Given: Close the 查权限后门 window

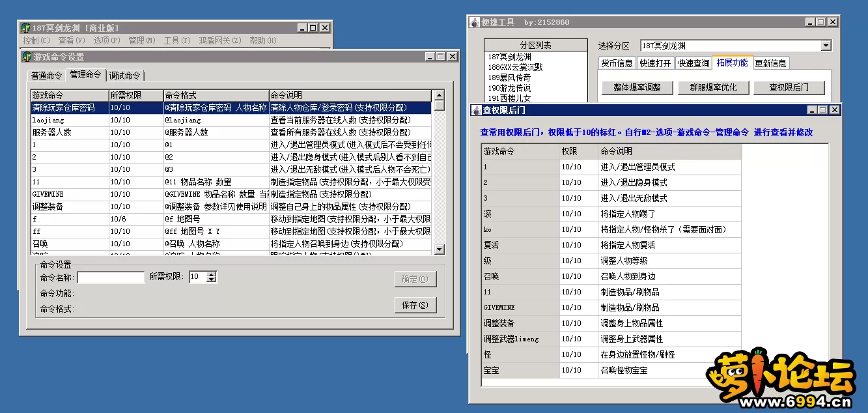Looking at the screenshot, I should [x=834, y=110].
